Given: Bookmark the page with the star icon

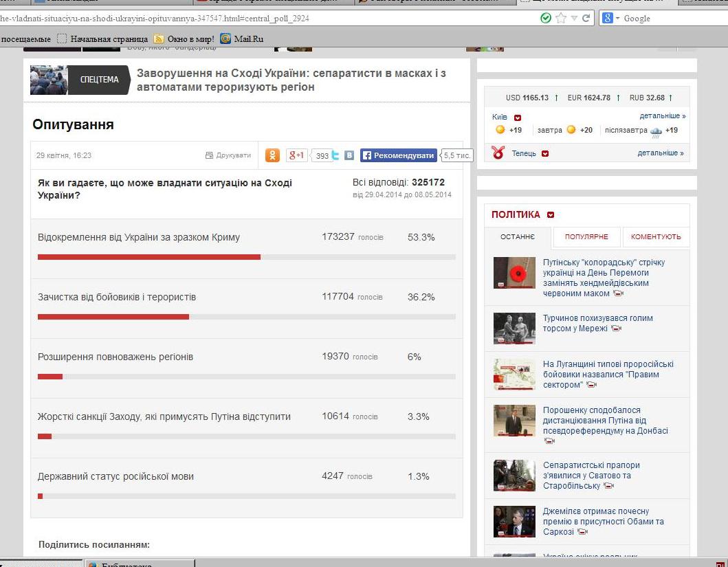Looking at the screenshot, I should pyautogui.click(x=560, y=19).
